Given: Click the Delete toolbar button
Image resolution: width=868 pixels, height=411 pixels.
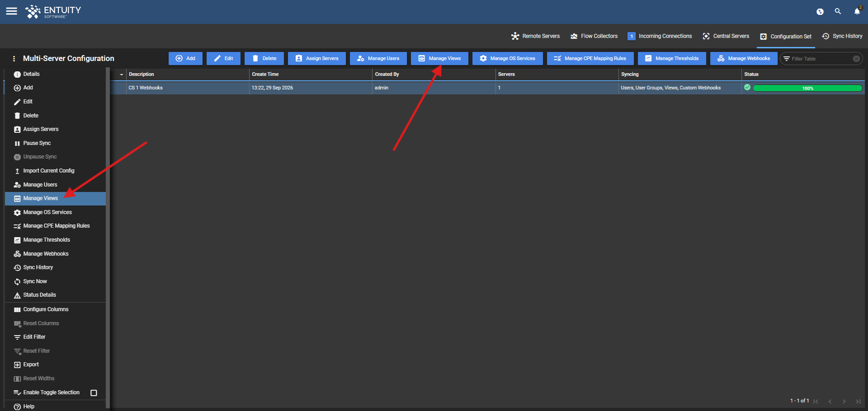Looking at the screenshot, I should click(264, 58).
